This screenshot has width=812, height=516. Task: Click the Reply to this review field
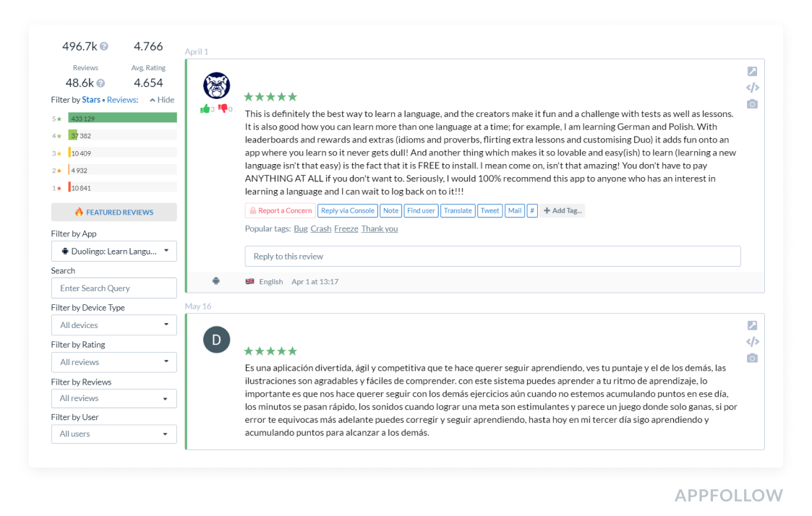click(492, 257)
